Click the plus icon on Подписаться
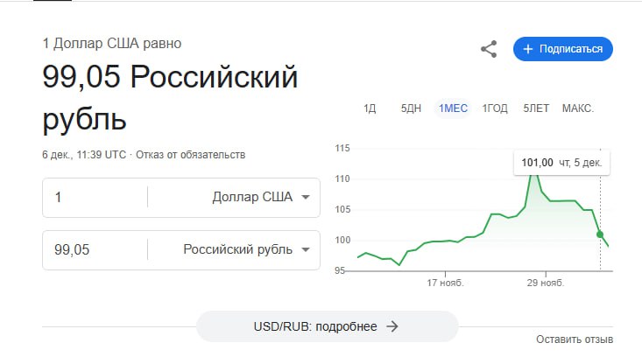Screen dimensions: 642x364 (528, 49)
